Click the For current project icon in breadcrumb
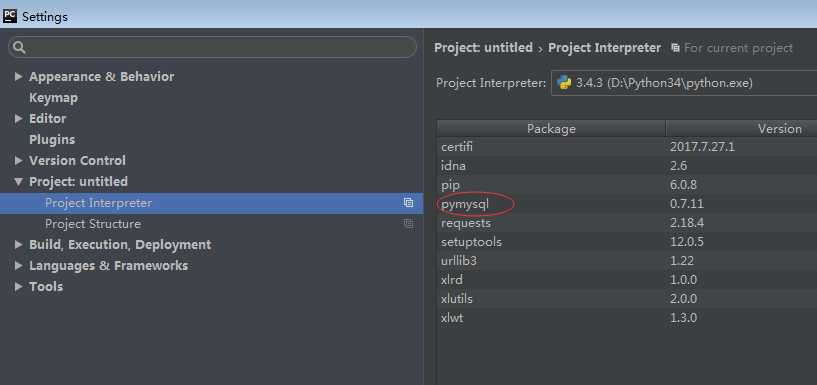Image resolution: width=817 pixels, height=385 pixels. click(675, 48)
